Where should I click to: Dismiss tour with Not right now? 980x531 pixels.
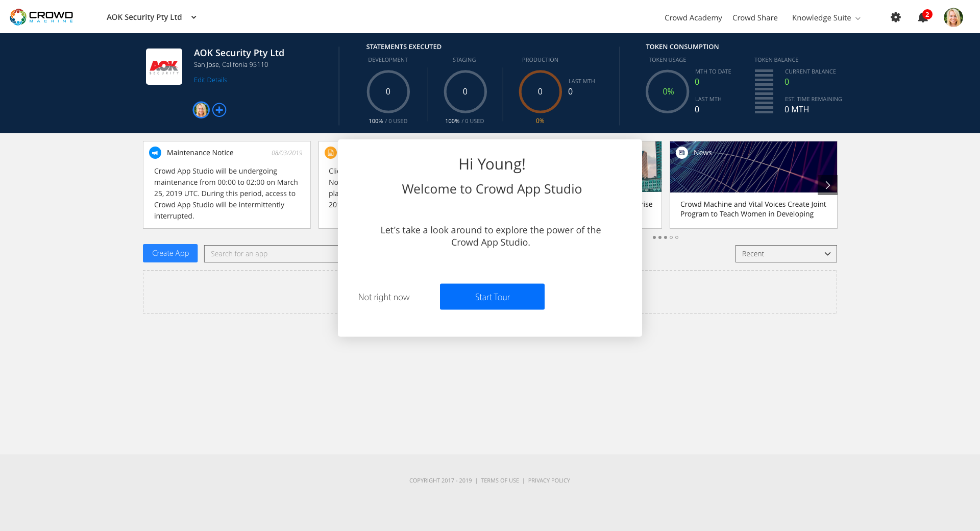384,297
